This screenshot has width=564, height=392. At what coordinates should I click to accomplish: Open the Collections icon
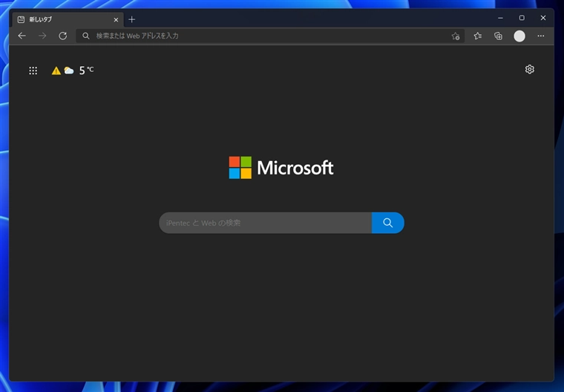[498, 36]
